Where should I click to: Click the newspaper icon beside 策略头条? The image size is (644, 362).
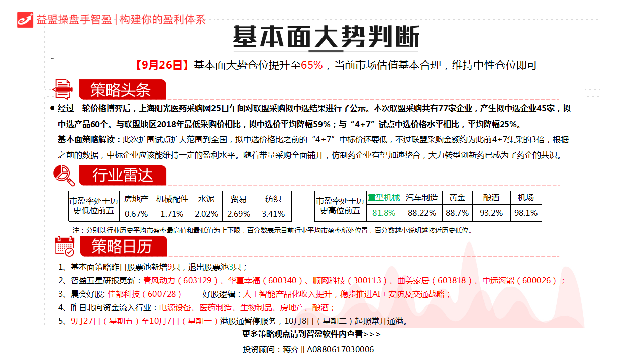pyautogui.click(x=63, y=89)
